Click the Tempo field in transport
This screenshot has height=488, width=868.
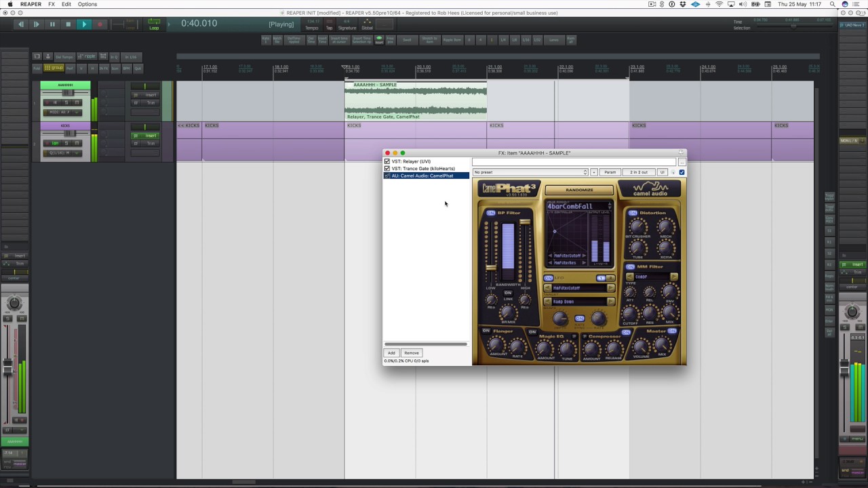coord(312,24)
